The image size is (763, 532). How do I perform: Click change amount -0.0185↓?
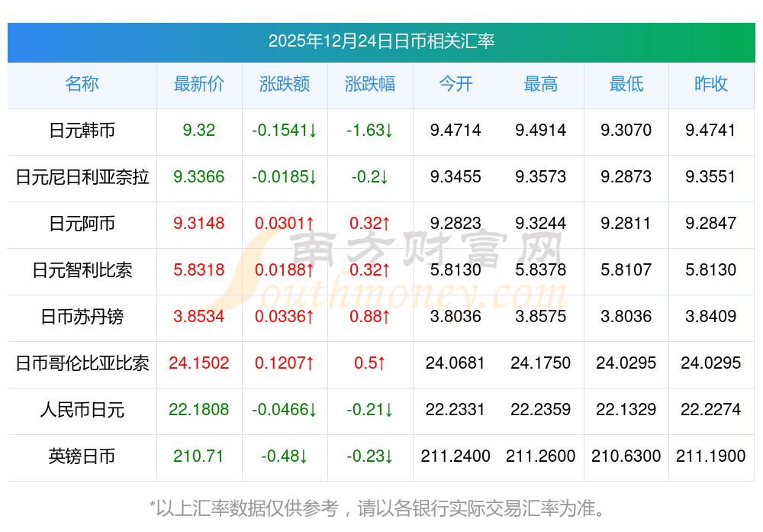pyautogui.click(x=284, y=176)
